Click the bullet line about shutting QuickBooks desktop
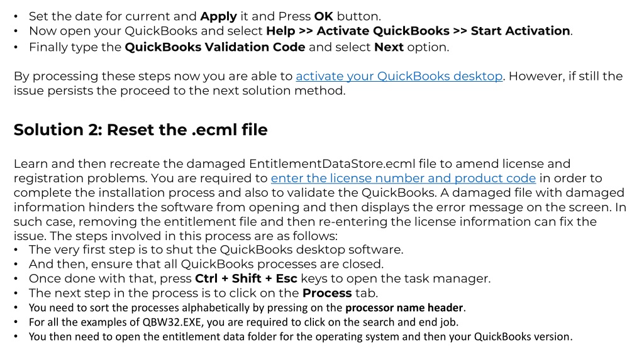The image size is (644, 362). pyautogui.click(x=216, y=250)
